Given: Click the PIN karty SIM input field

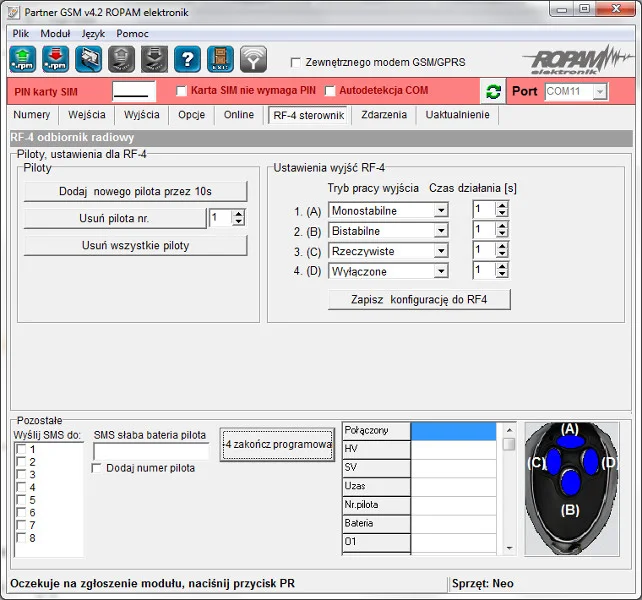Looking at the screenshot, I should (x=135, y=91).
